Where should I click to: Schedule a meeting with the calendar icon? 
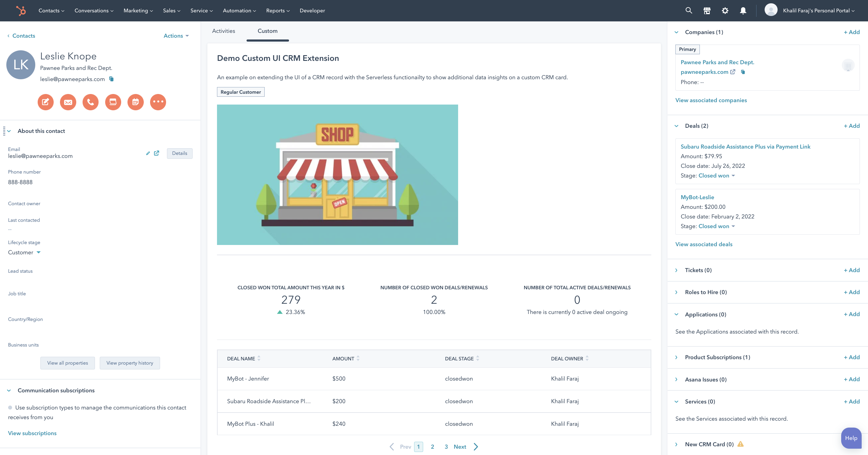pyautogui.click(x=135, y=102)
